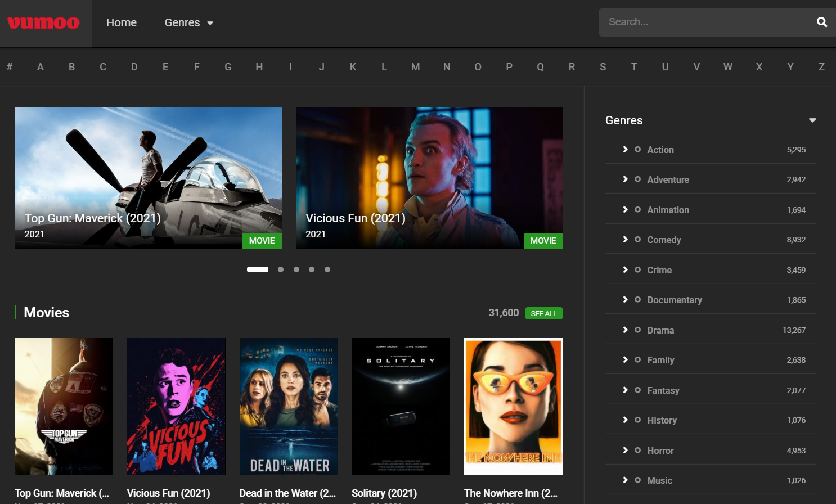Screen dimensions: 836x504
Task: Open the Vicious Fun featured banner
Action: 429,178
